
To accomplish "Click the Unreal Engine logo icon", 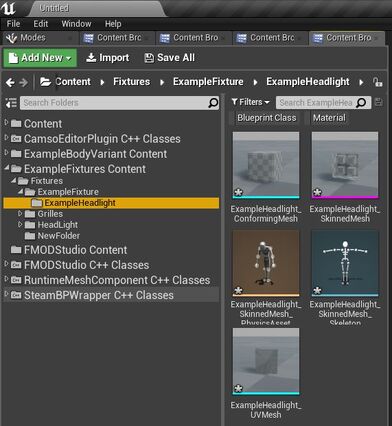I will tap(8, 8).
